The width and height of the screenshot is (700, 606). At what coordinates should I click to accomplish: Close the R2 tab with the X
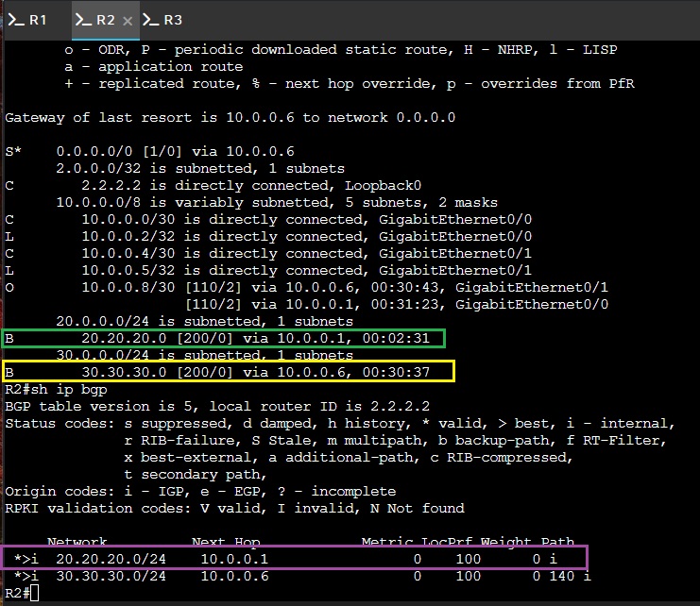pyautogui.click(x=128, y=21)
